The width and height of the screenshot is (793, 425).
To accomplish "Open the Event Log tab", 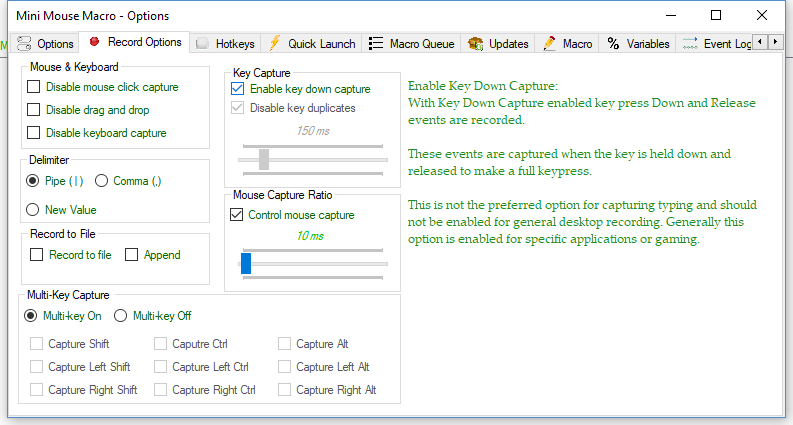I will [715, 44].
